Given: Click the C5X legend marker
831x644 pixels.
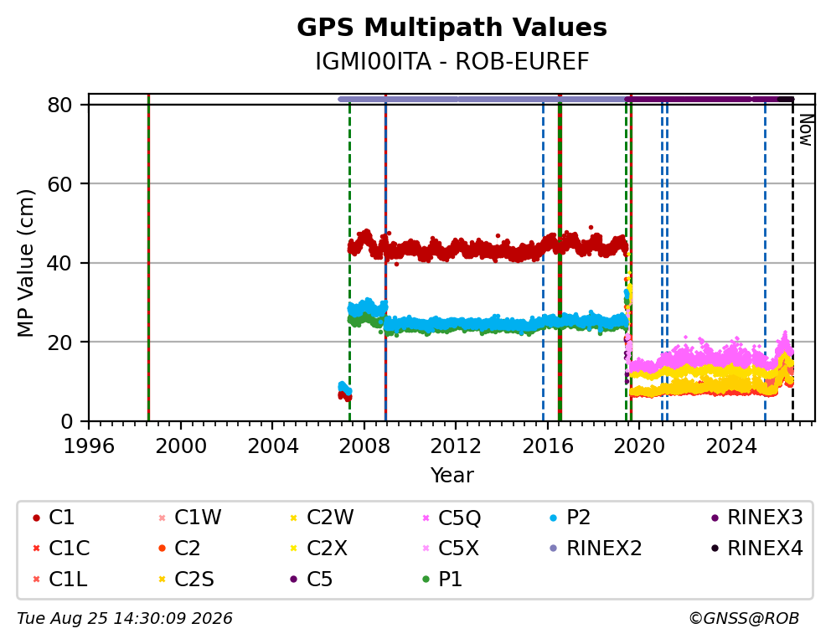Looking at the screenshot, I should (x=426, y=549).
